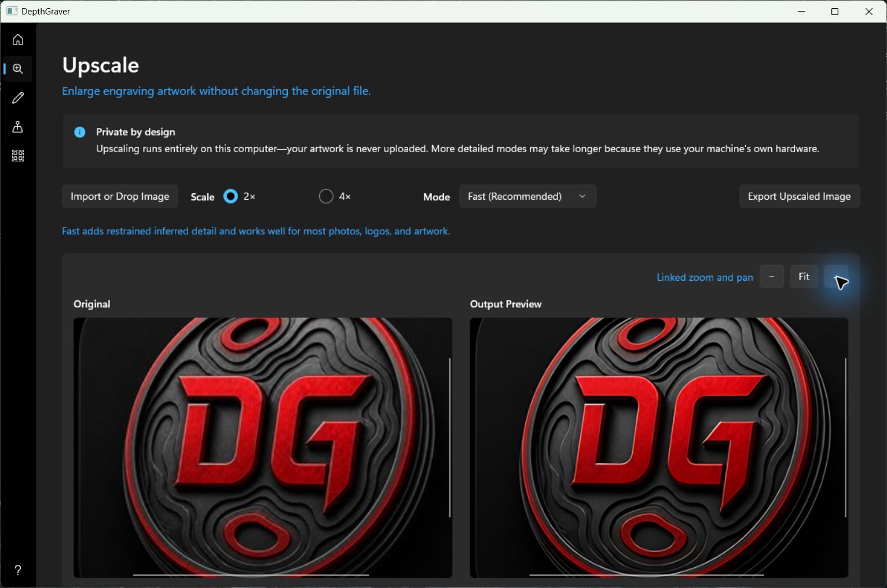887x588 pixels.
Task: Open the flask lab sidebar icon
Action: (18, 127)
